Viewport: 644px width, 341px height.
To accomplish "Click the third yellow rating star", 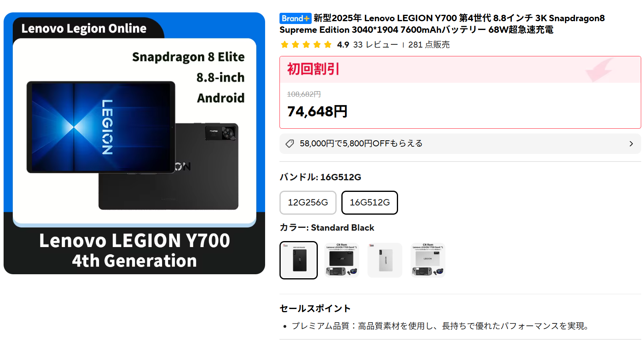I will [x=306, y=44].
